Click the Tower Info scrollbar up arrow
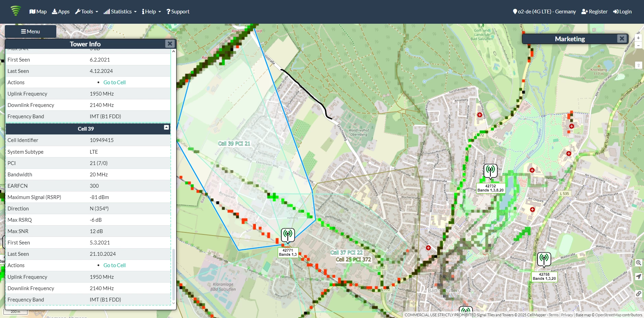Image resolution: width=644 pixels, height=318 pixels. pos(173,52)
